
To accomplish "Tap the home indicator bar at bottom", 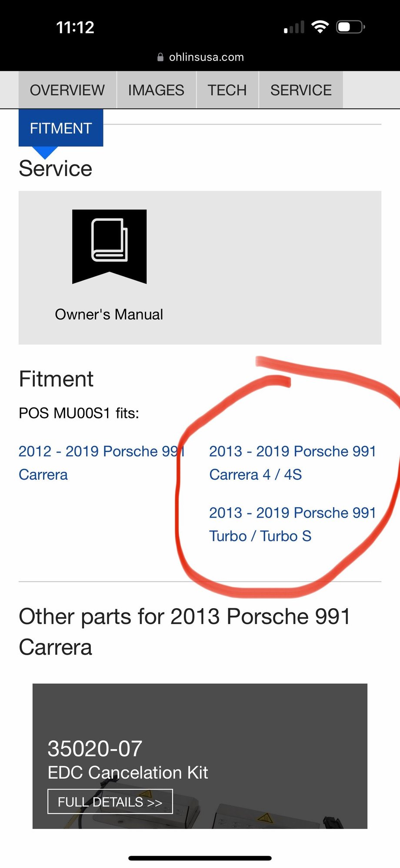I will pos(200,858).
